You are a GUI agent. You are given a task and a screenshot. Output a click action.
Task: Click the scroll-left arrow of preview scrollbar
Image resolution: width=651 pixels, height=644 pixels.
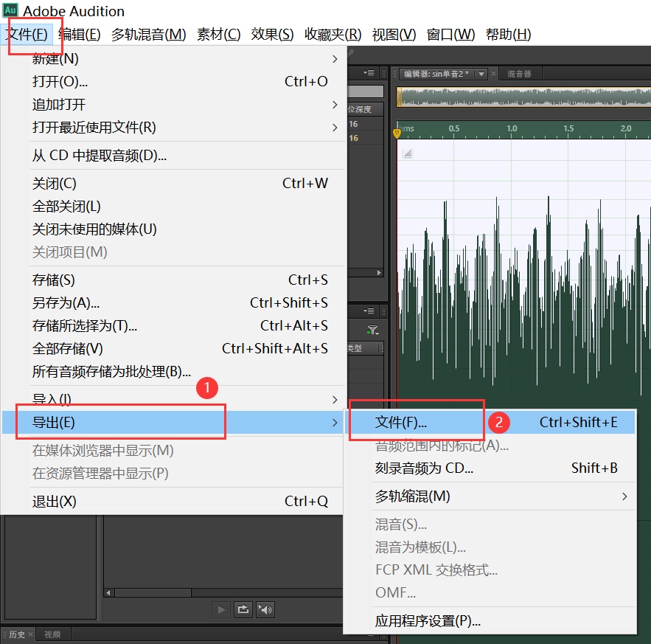(x=108, y=593)
